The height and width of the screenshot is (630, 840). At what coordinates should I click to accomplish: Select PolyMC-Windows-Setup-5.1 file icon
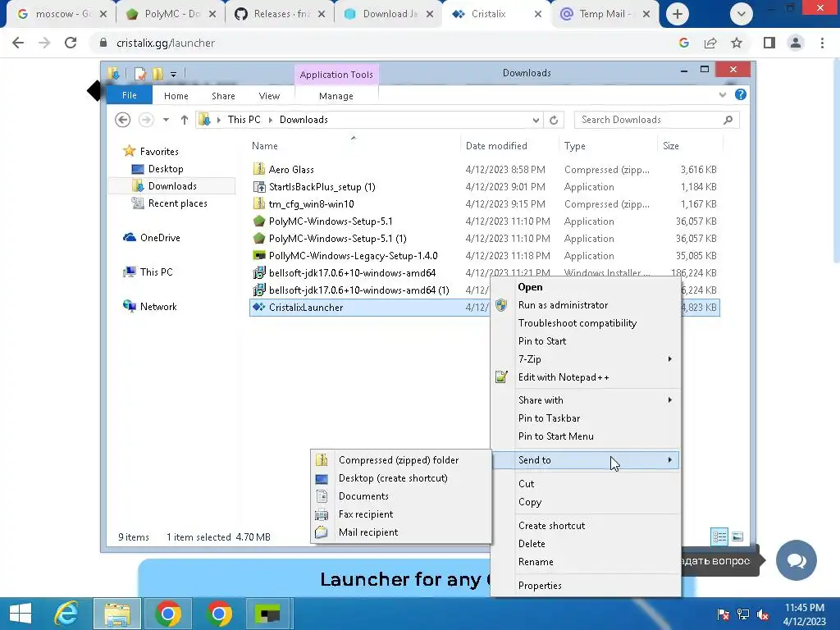259,221
